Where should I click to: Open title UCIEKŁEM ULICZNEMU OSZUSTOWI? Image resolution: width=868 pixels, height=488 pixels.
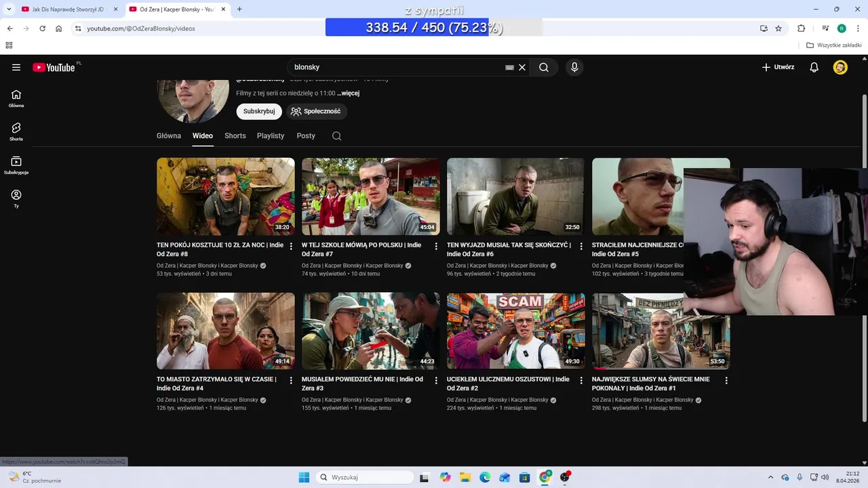(508, 384)
